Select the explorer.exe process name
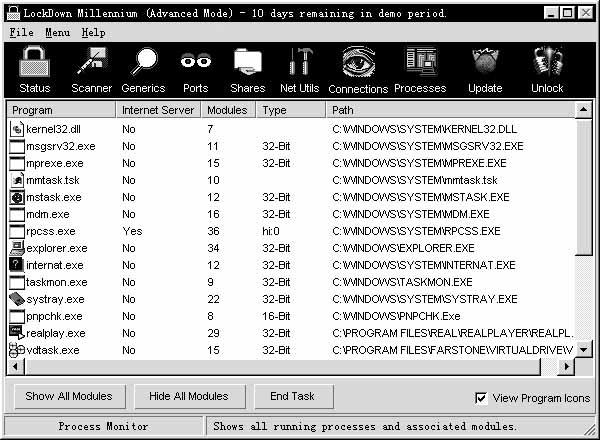600x440 pixels. pyautogui.click(x=57, y=248)
